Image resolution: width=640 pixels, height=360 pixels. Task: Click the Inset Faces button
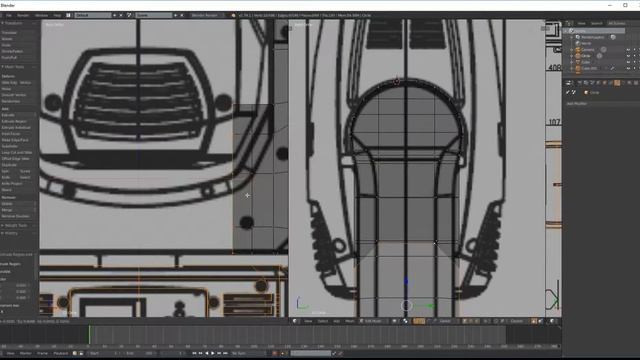click(18, 133)
